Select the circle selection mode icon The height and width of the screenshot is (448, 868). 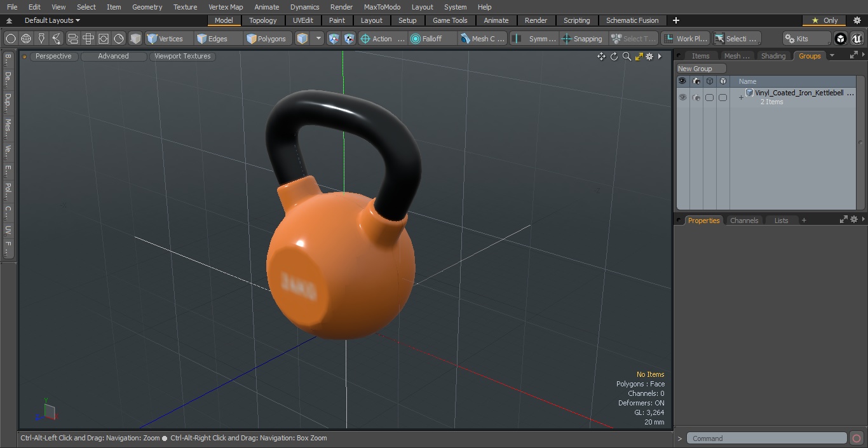pyautogui.click(x=10, y=39)
